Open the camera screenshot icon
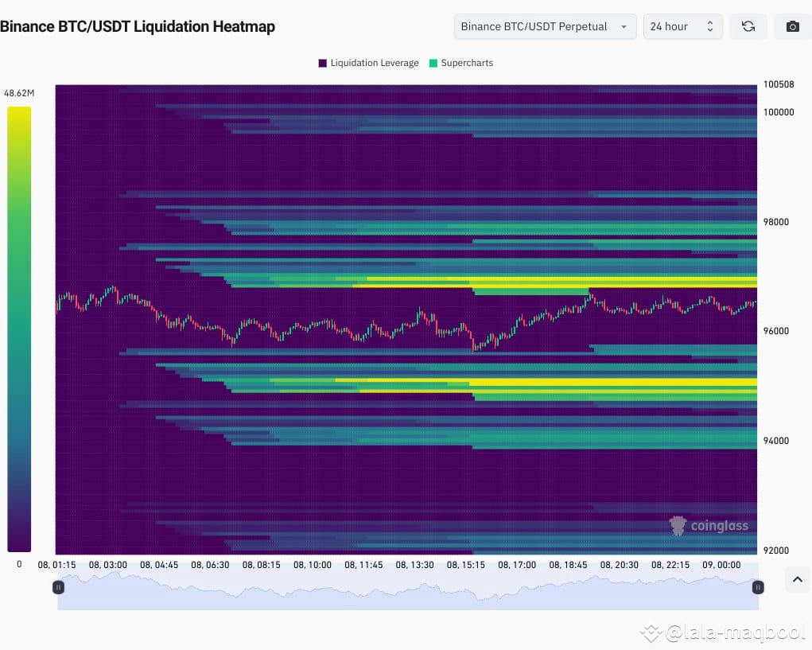The width and height of the screenshot is (812, 650). [792, 26]
